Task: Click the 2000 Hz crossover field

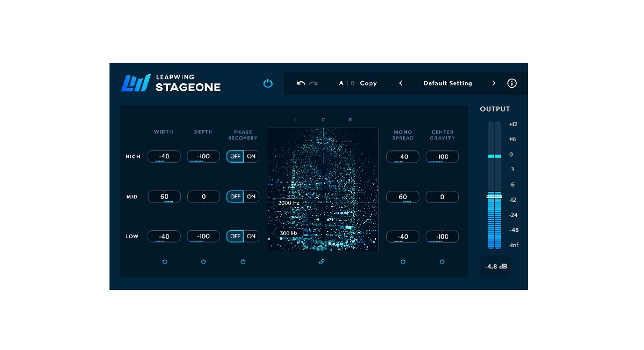Action: point(288,203)
